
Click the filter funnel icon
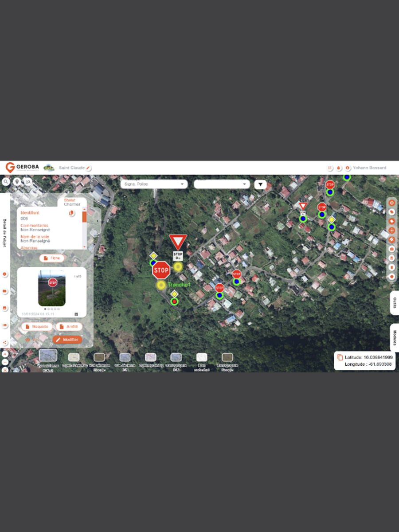(260, 184)
